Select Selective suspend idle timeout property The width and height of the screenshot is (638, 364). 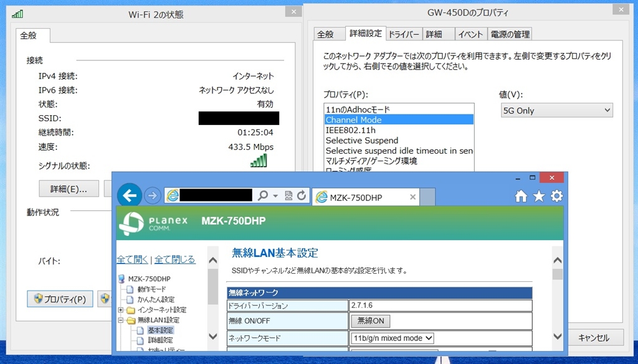tap(399, 151)
